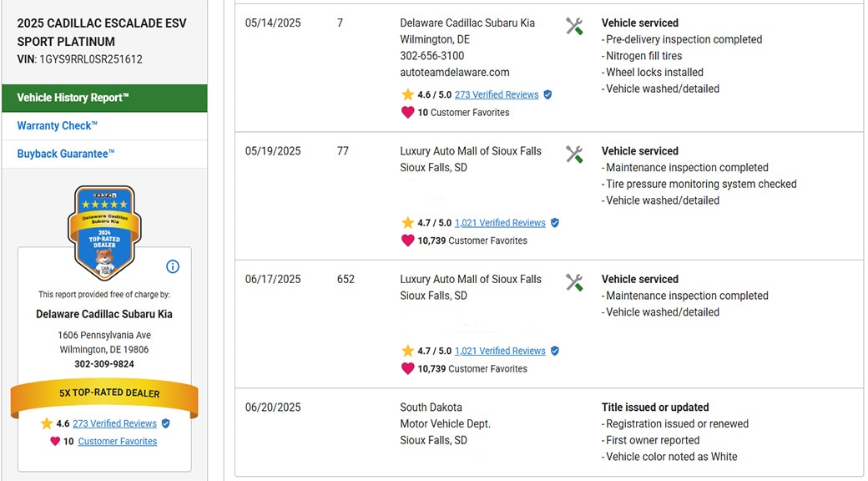Click heart icon on 05/19/2025 Customer Favorites

pyautogui.click(x=408, y=240)
